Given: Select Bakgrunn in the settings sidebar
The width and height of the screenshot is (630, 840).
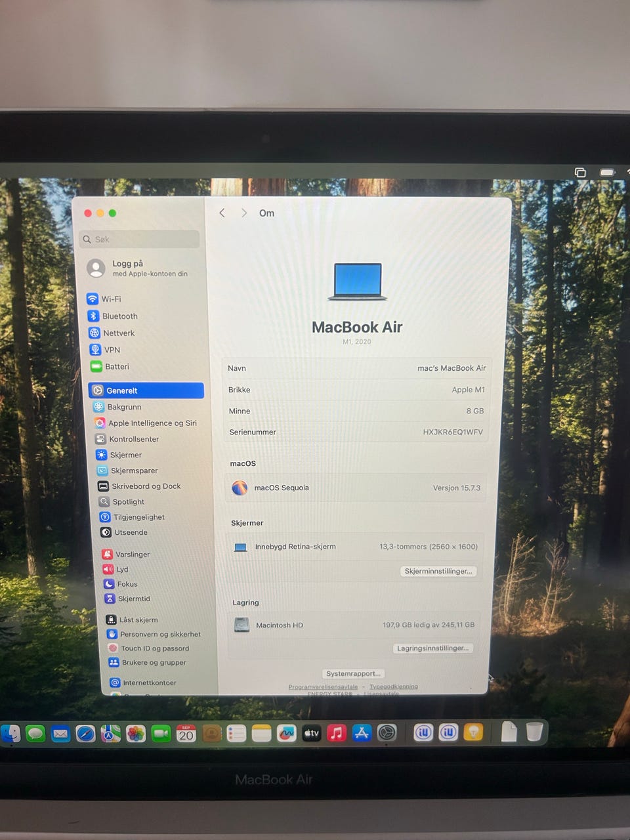Looking at the screenshot, I should pyautogui.click(x=117, y=407).
